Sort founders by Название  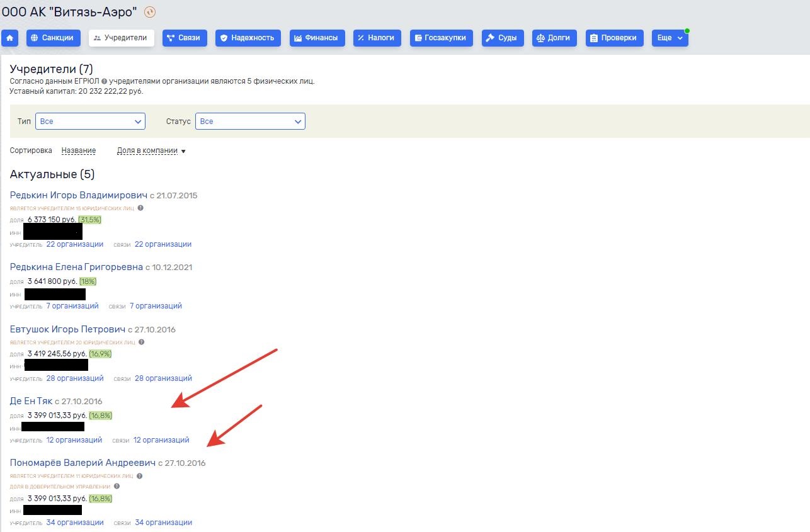[x=79, y=151]
